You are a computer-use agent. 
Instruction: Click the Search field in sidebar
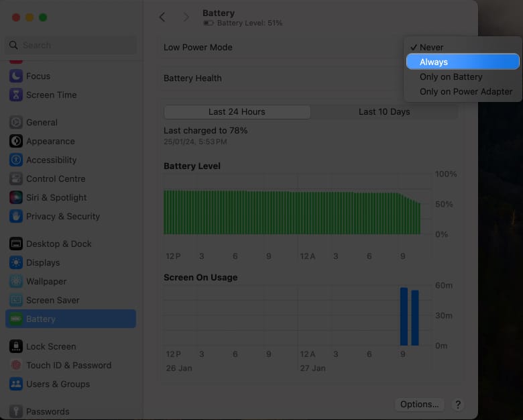[x=71, y=45]
